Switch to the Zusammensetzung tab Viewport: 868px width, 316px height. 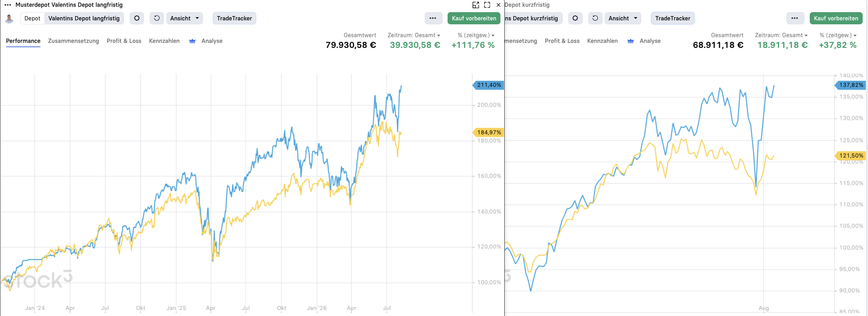click(74, 41)
